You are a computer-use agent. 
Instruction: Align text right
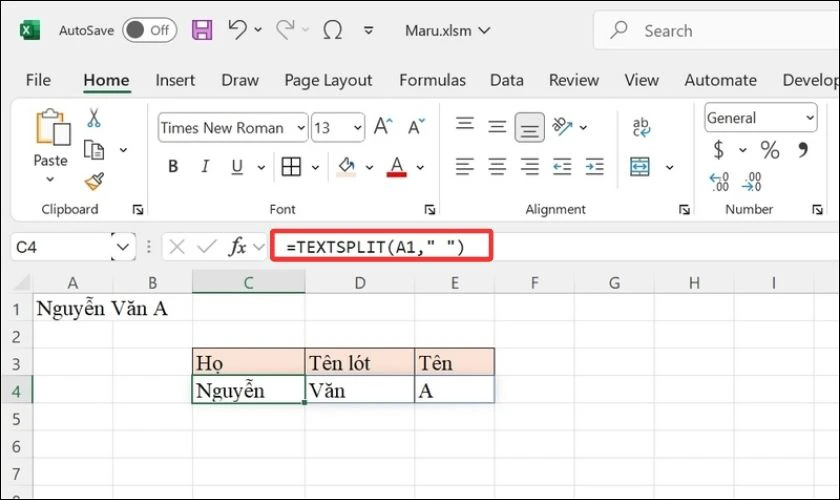coord(529,167)
